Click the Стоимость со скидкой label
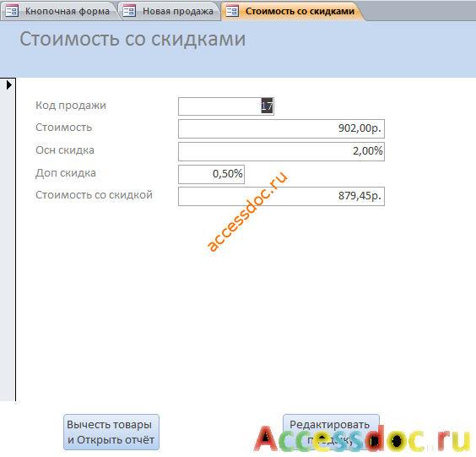Screen dimensions: 476x457 [x=94, y=195]
